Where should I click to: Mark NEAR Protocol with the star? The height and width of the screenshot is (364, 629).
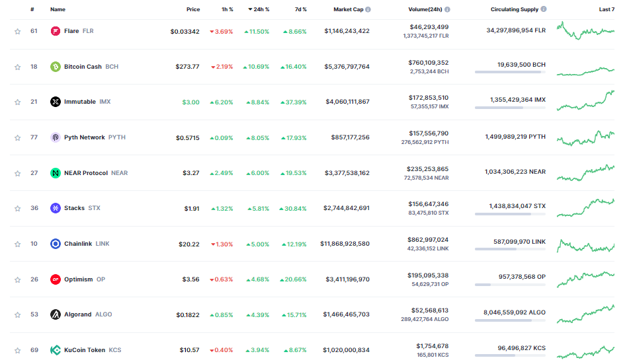(18, 173)
